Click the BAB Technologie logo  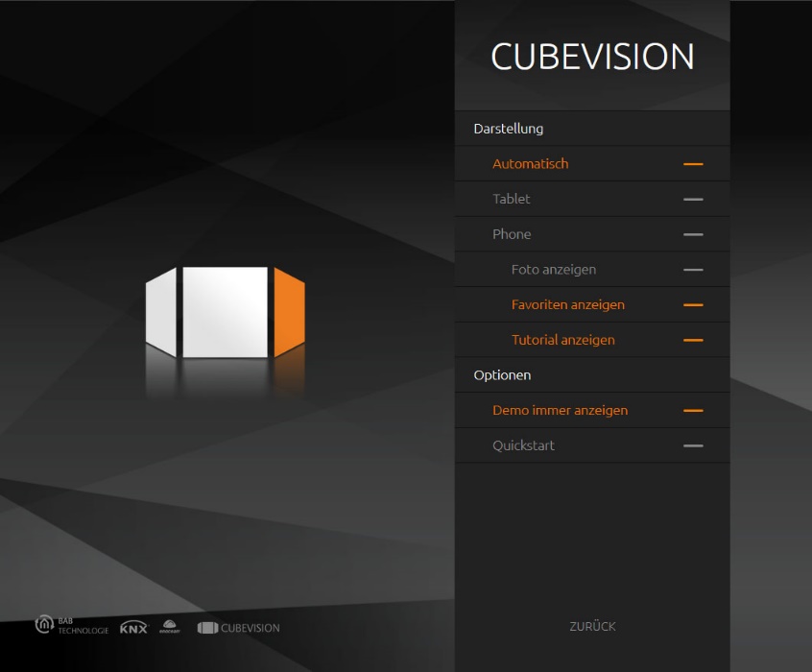coord(71,626)
